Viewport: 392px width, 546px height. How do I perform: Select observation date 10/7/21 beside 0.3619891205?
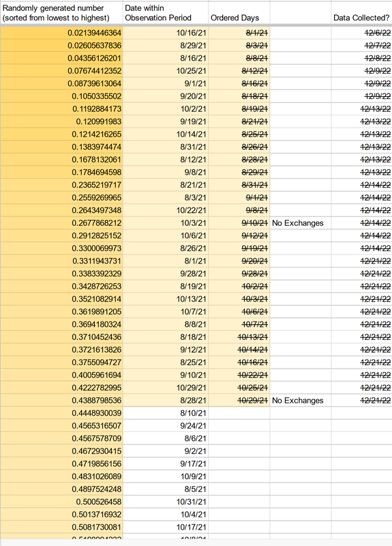tap(166, 312)
